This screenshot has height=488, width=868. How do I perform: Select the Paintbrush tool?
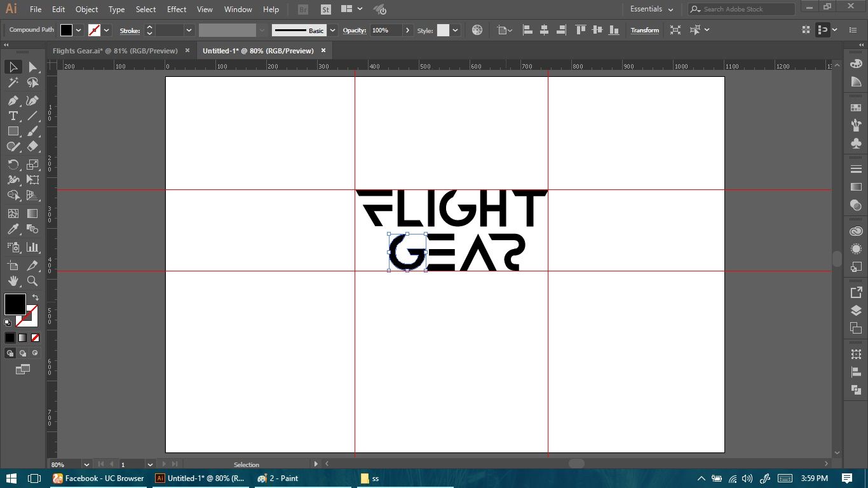(32, 131)
